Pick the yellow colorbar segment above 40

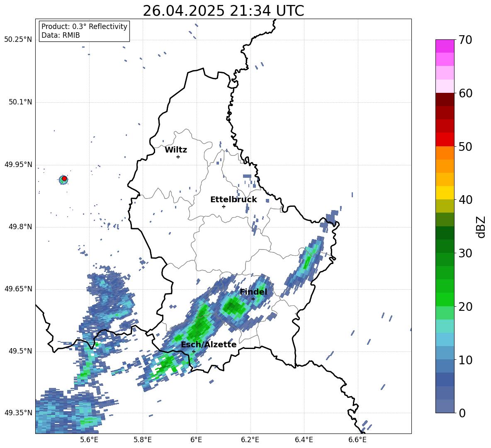(445, 193)
